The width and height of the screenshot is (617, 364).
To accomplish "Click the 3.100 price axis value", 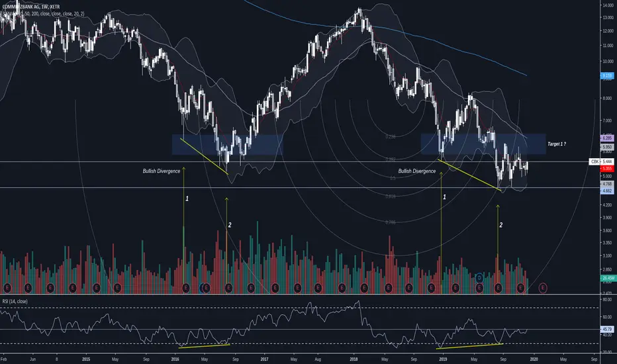I will pyautogui.click(x=608, y=255).
